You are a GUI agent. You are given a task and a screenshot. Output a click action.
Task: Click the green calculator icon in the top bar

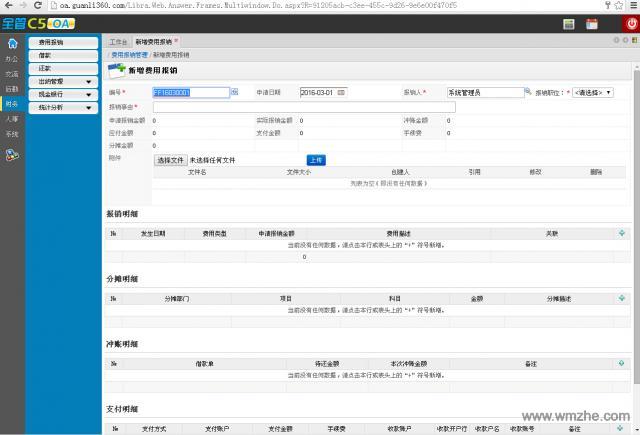point(568,23)
